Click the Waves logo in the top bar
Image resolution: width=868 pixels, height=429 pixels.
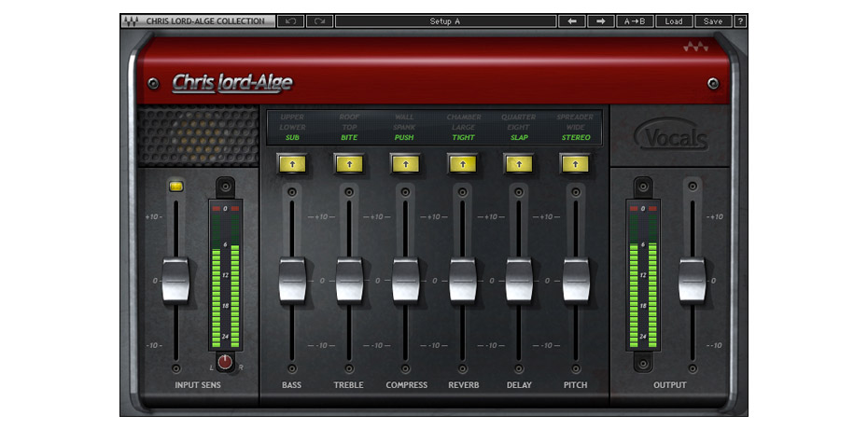pyautogui.click(x=131, y=21)
